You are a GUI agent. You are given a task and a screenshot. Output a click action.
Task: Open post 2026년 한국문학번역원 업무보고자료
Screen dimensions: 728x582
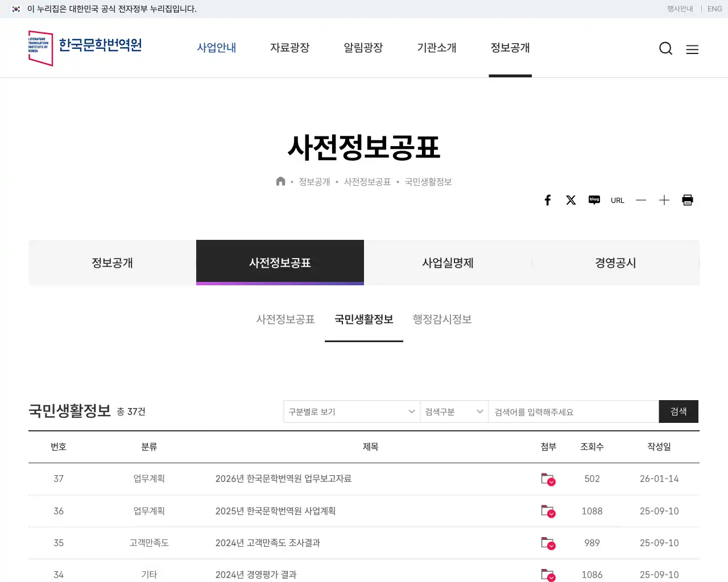(283, 479)
